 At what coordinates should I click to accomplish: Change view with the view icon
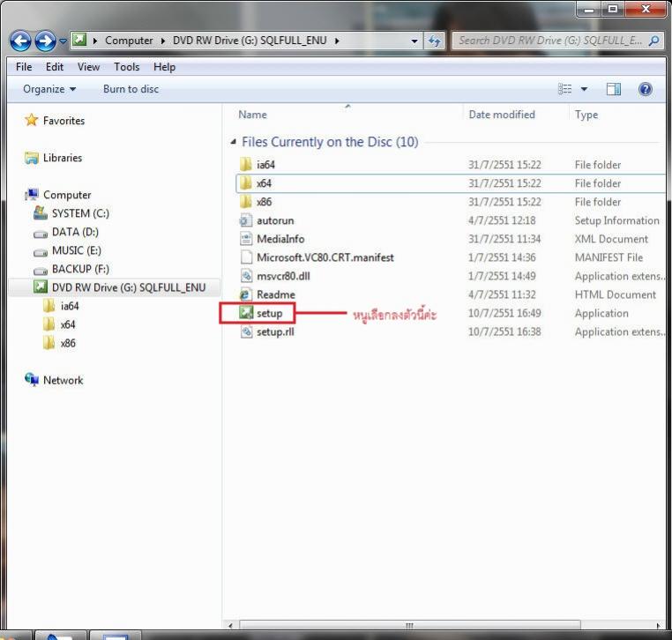coord(564,89)
